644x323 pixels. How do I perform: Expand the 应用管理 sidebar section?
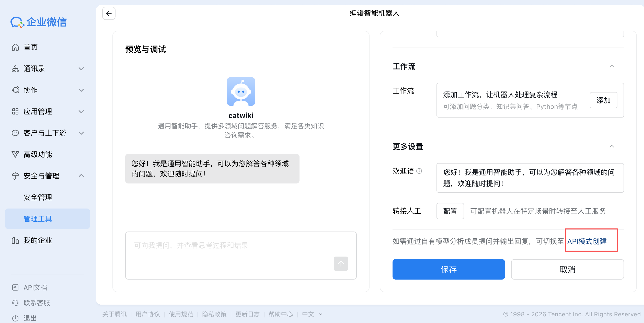[x=81, y=111]
